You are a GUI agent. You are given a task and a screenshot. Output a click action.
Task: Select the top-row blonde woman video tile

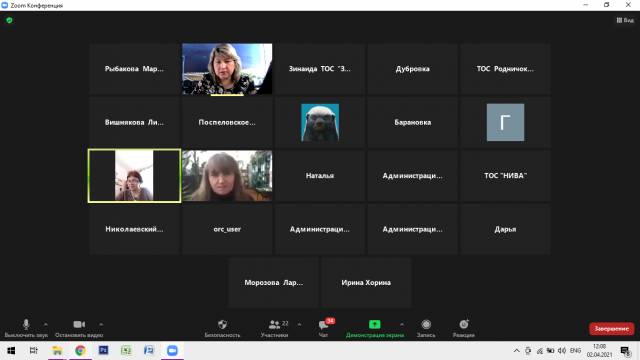click(227, 69)
